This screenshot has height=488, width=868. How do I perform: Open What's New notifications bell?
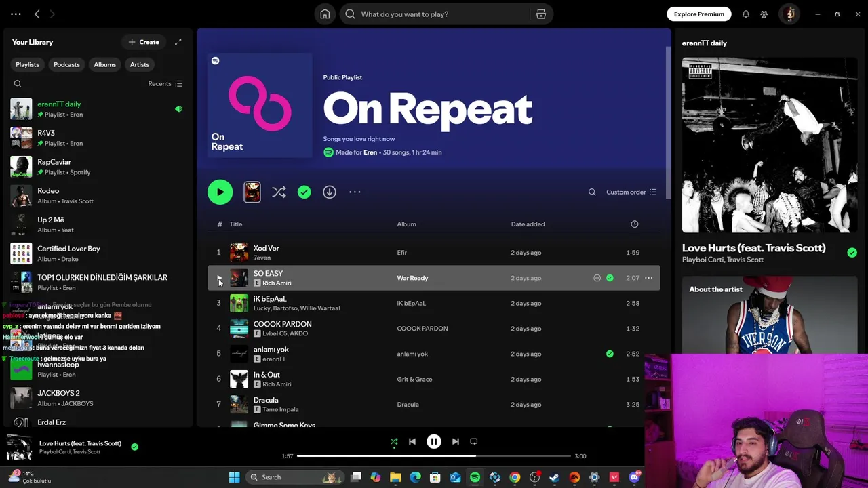point(746,14)
